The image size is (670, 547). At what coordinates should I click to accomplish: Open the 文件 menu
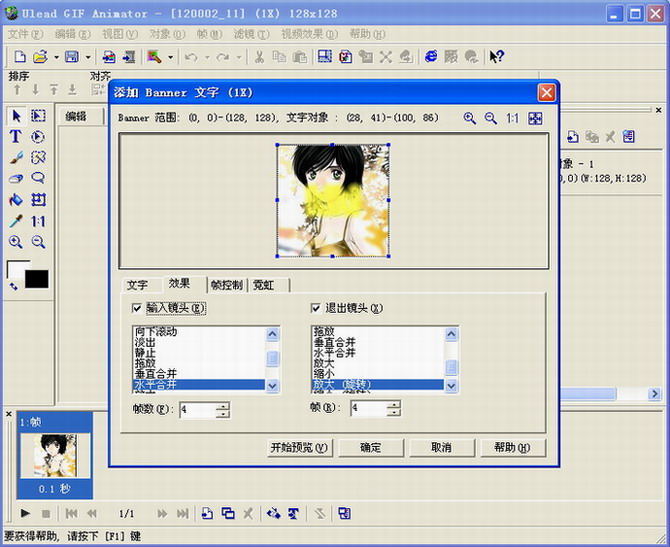point(26,34)
